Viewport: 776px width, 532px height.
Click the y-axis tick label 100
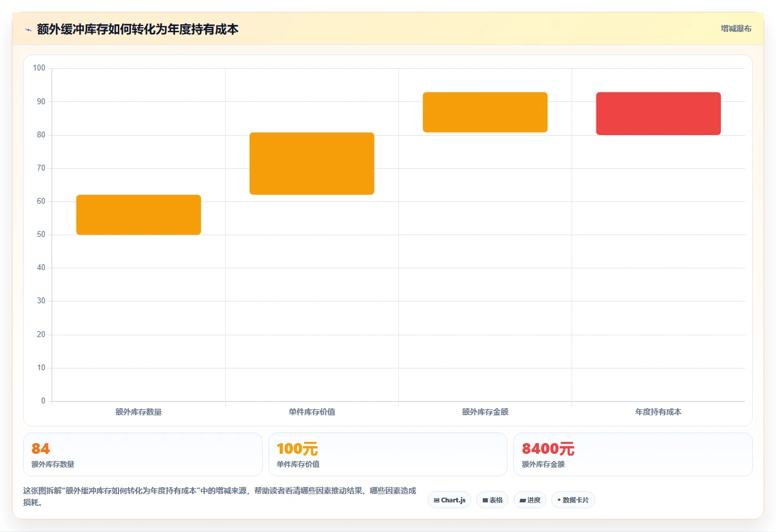click(39, 68)
